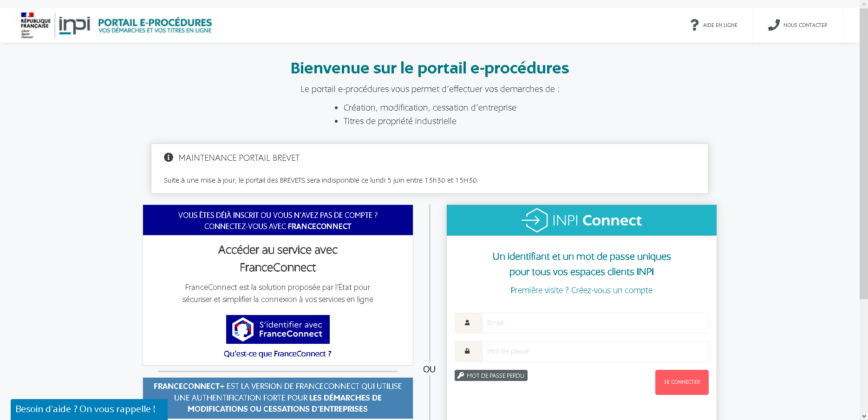This screenshot has width=868, height=420.
Task: Click the question mark help icon
Action: tap(694, 25)
